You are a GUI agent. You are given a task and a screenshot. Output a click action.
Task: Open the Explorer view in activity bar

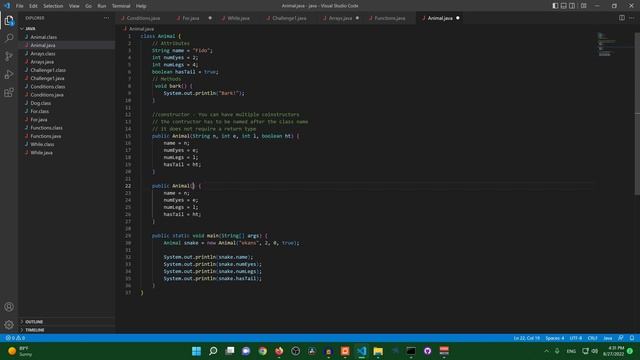pyautogui.click(x=9, y=20)
